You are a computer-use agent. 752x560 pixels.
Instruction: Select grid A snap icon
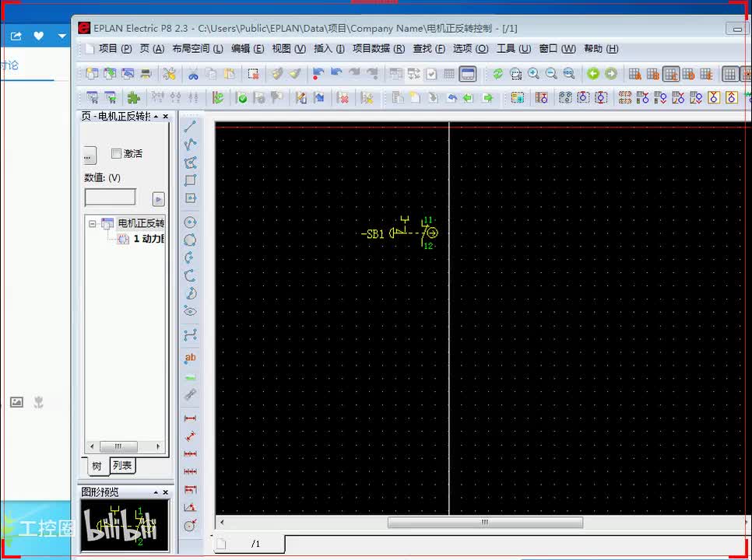click(x=635, y=74)
